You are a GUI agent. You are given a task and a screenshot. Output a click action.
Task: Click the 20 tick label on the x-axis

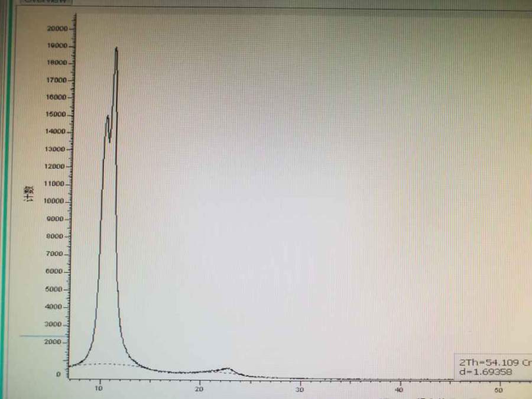199,389
